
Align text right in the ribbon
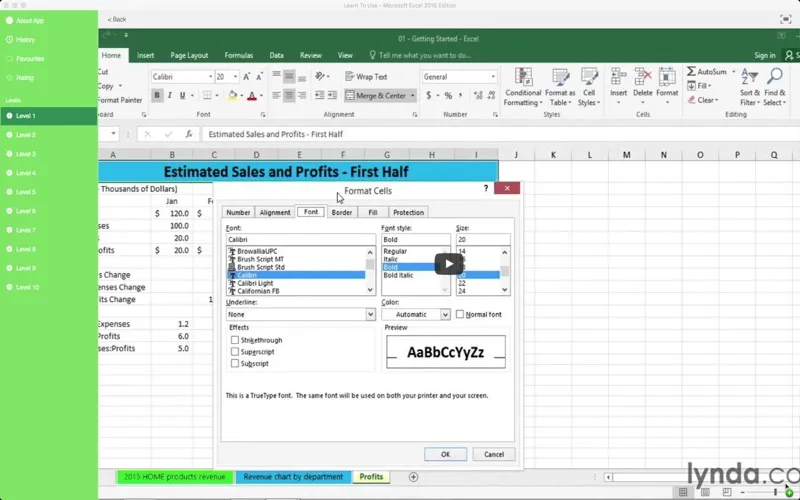[x=302, y=95]
